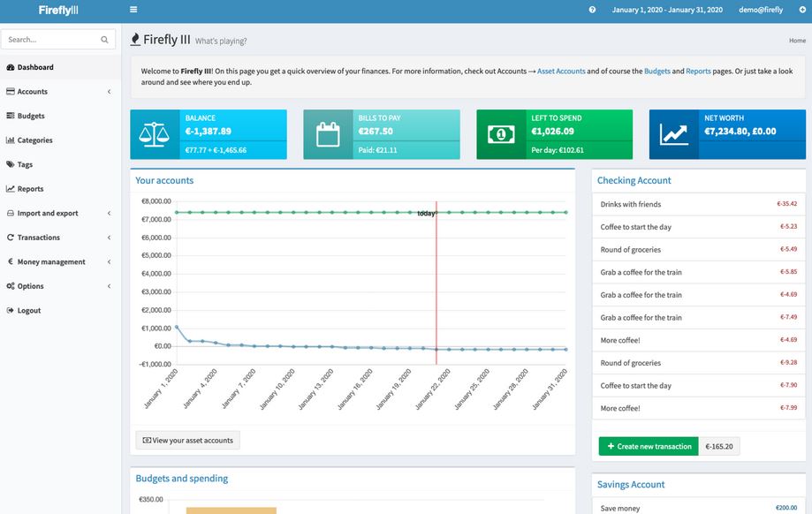
Task: Click the €-165.20 balance label
Action: coord(719,446)
